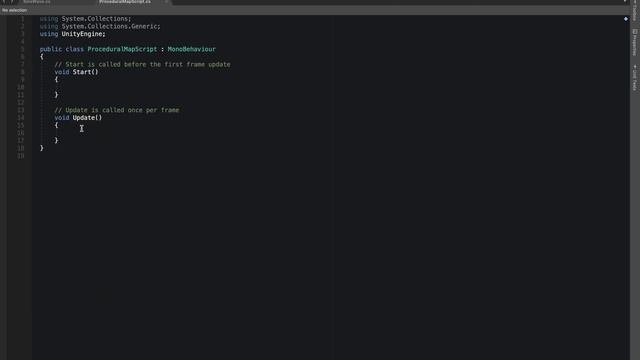Switch to the first .cs tab left of ProceduralMapScript.cs
This screenshot has height=360, width=640.
point(37,2)
